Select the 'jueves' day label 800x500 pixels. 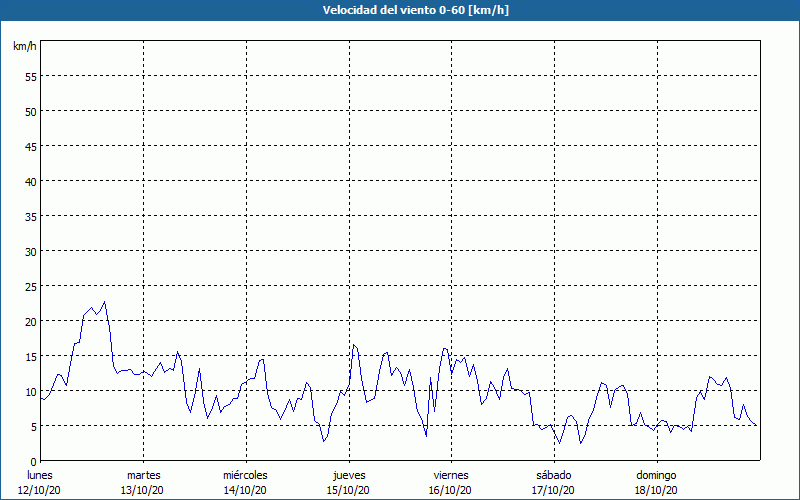[349, 475]
